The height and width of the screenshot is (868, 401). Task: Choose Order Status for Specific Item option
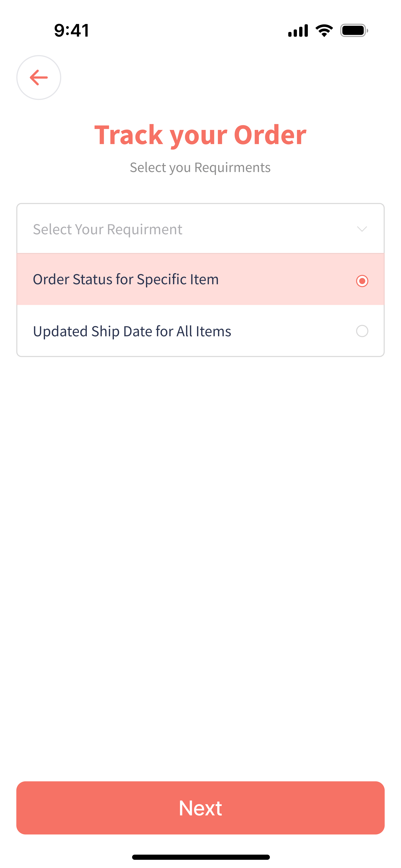point(126,279)
